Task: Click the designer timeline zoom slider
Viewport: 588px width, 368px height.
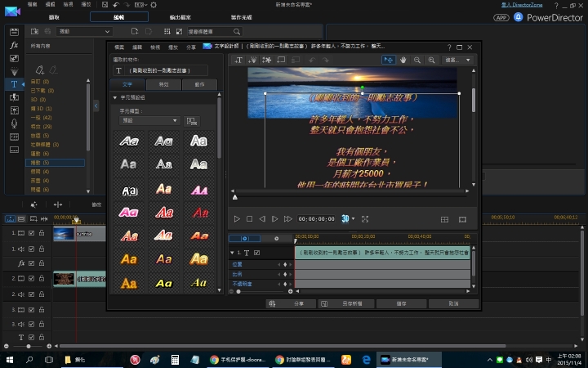Action: coord(238,291)
